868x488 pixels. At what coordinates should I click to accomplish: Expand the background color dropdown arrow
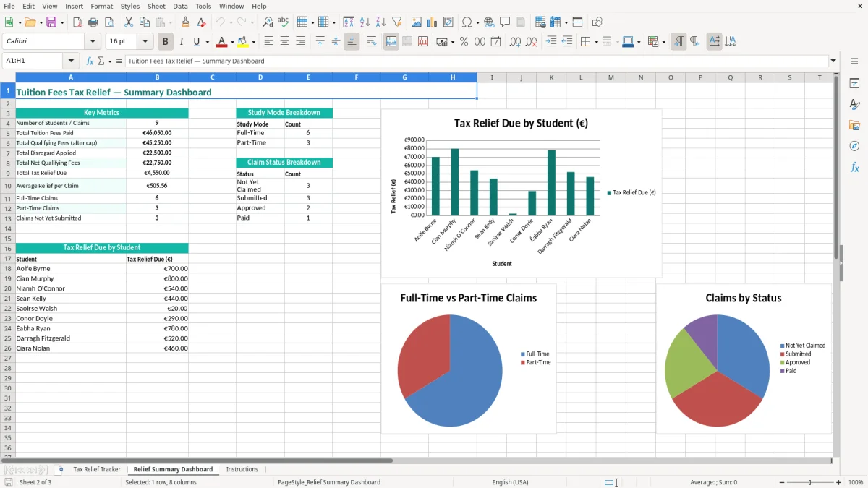click(x=253, y=42)
